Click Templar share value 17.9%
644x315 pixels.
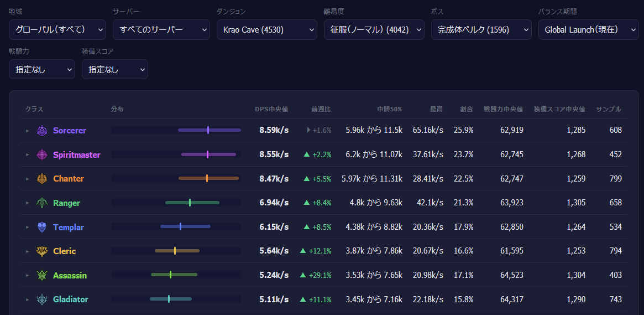[464, 227]
